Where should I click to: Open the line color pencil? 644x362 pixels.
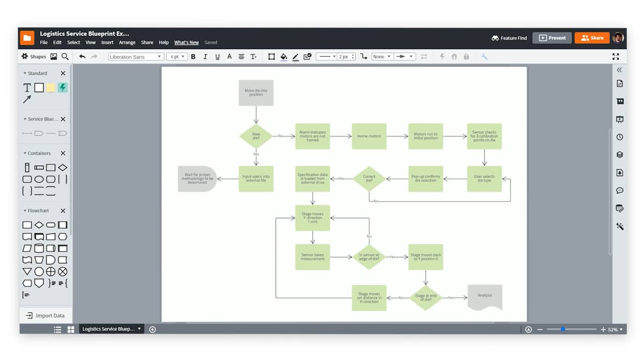coord(295,56)
